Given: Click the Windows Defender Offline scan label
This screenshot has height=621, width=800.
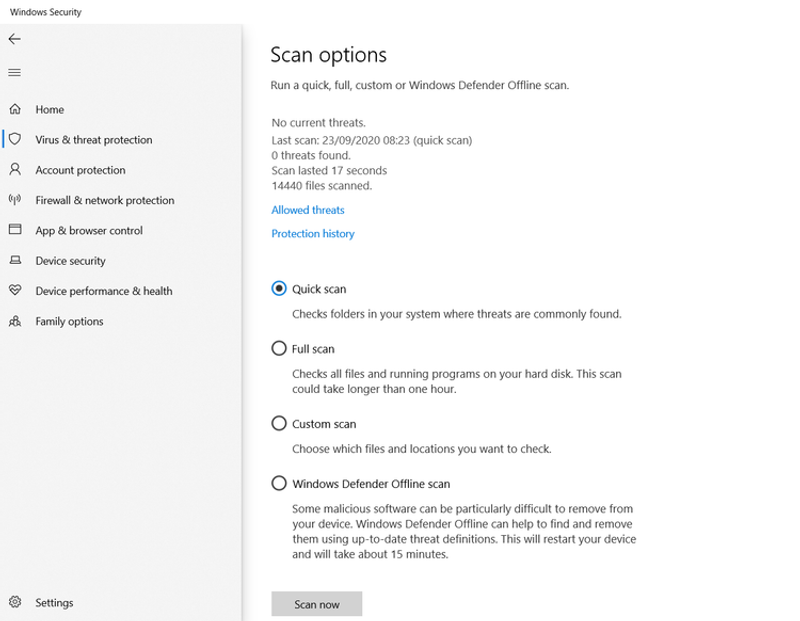Looking at the screenshot, I should (x=371, y=484).
